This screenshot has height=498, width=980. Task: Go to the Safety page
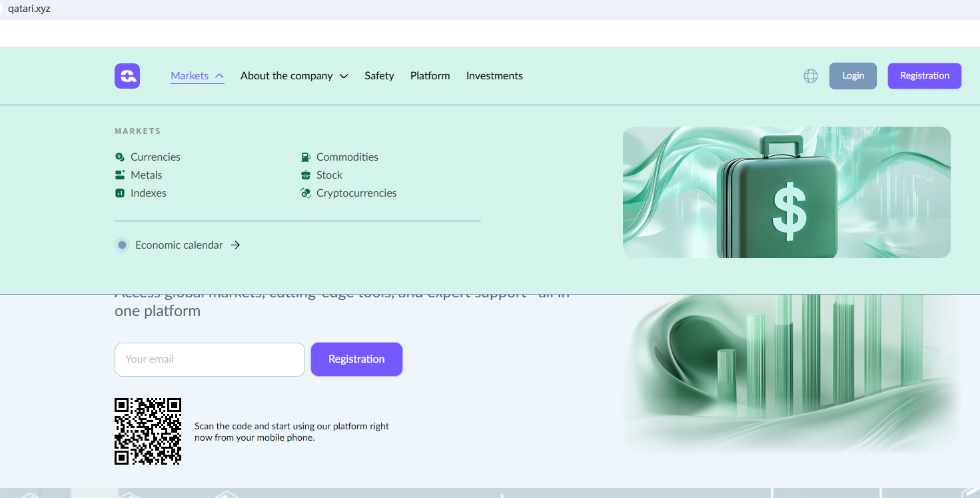pyautogui.click(x=379, y=76)
